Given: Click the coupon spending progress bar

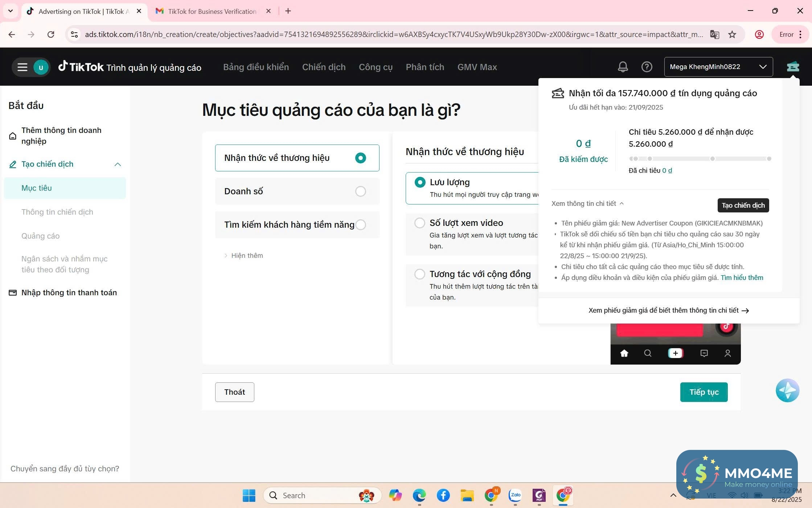Looking at the screenshot, I should click(700, 159).
